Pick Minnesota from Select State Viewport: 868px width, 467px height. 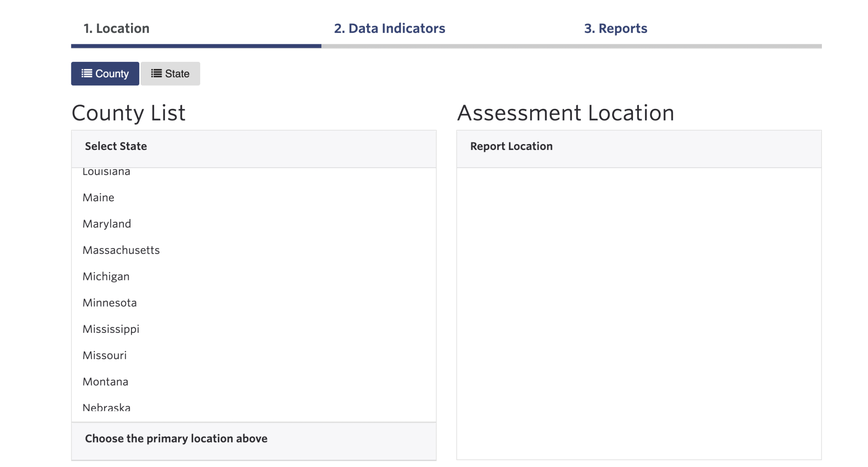point(109,302)
